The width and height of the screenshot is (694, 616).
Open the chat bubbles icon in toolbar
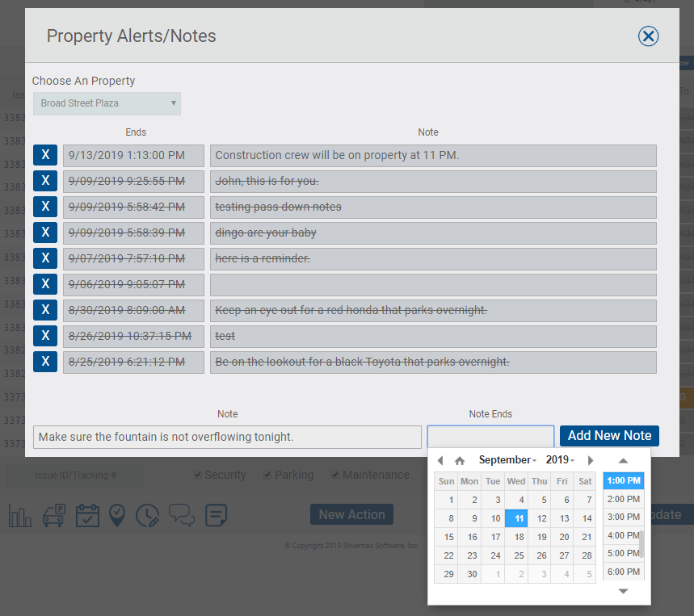pos(182,515)
